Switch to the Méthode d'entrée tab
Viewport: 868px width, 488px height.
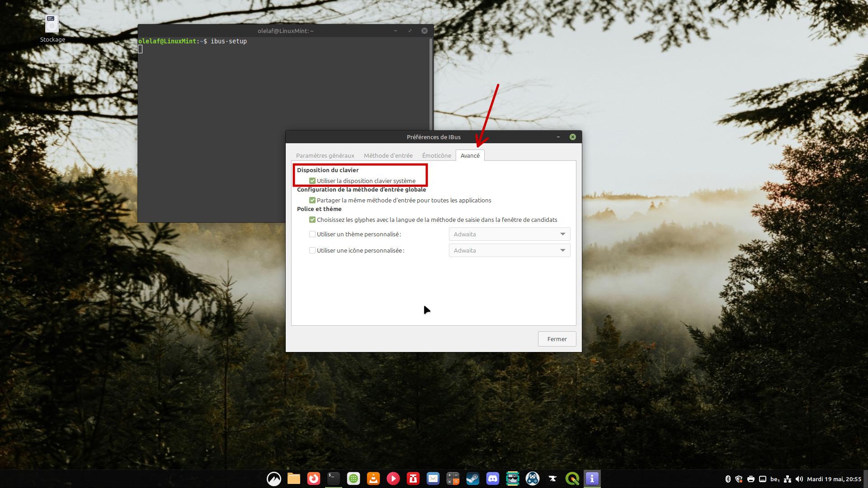coord(388,155)
